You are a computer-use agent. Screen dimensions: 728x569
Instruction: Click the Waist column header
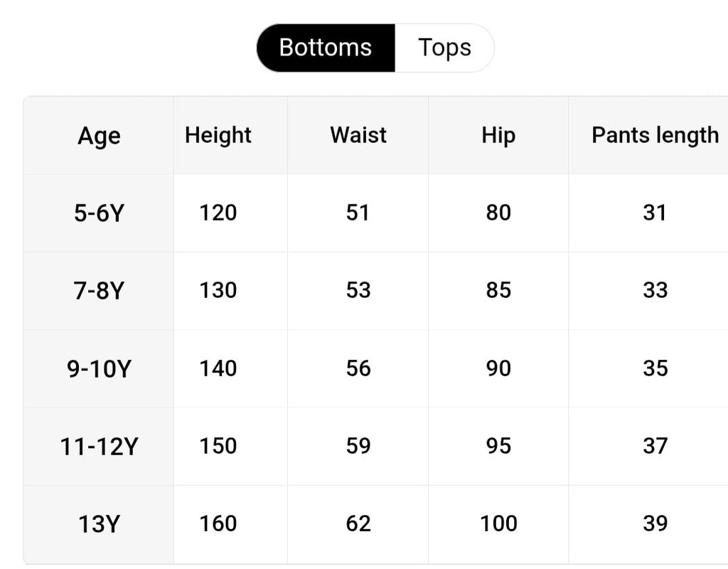[x=358, y=136]
